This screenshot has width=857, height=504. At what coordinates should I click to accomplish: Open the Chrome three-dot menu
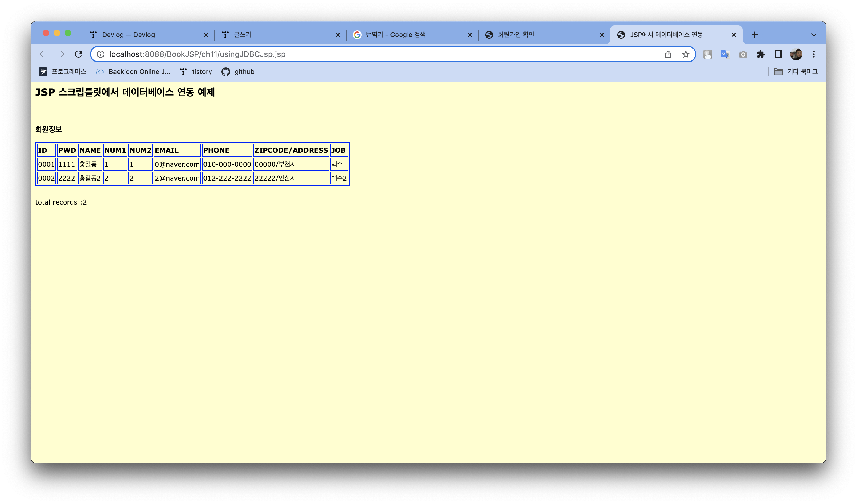point(814,54)
